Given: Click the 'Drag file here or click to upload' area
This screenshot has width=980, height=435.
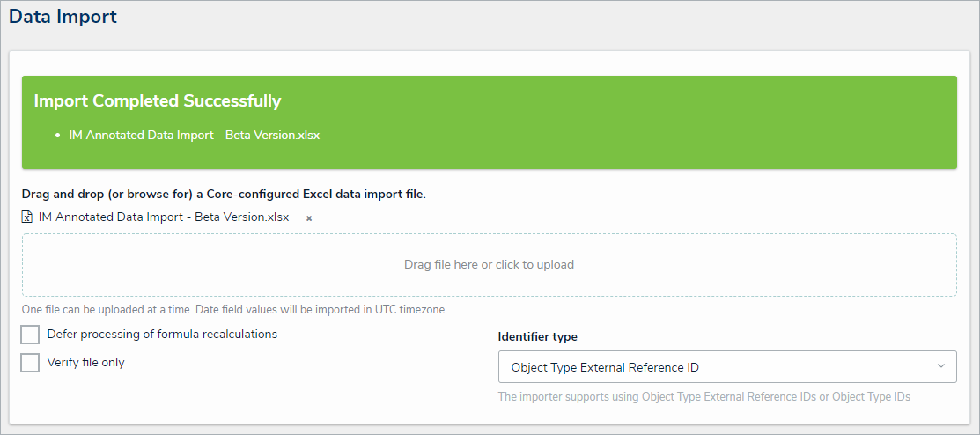Looking at the screenshot, I should pyautogui.click(x=489, y=264).
